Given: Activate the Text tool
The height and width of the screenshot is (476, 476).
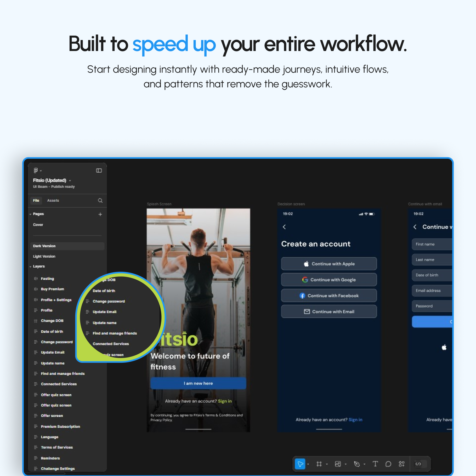Looking at the screenshot, I should click(x=375, y=464).
